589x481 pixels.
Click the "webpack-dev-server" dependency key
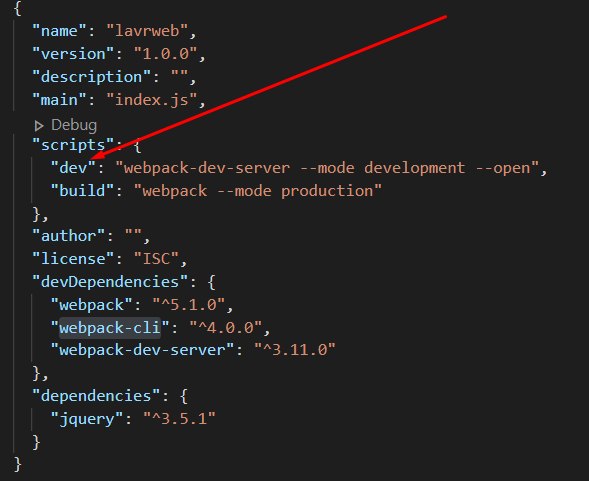point(142,350)
